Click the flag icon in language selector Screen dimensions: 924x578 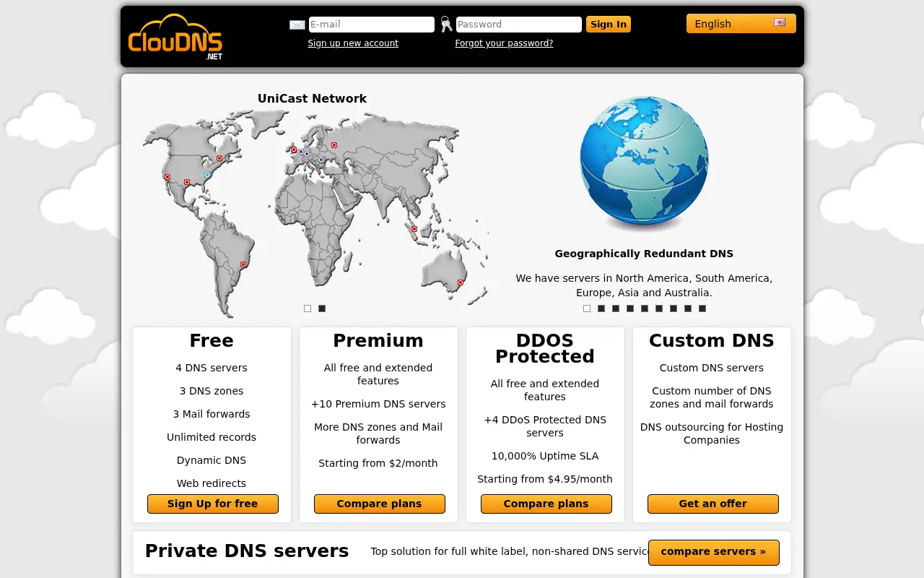click(x=780, y=22)
